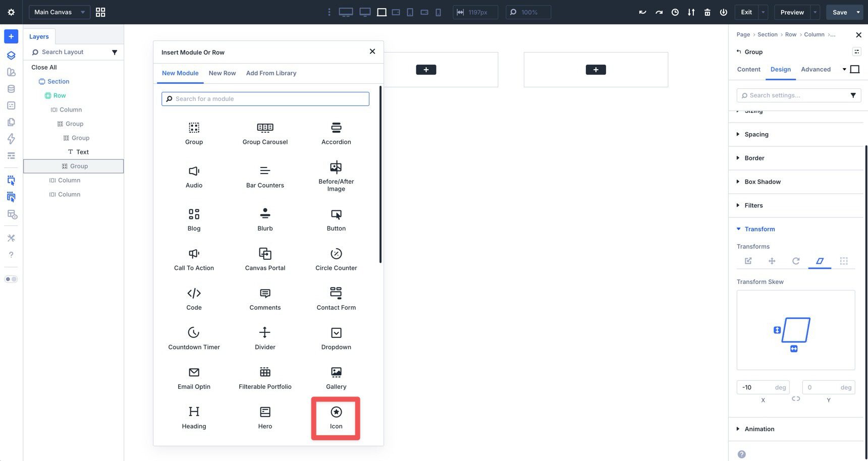868x461 pixels.
Task: Select the tablet portrait preview mode
Action: [x=410, y=12]
